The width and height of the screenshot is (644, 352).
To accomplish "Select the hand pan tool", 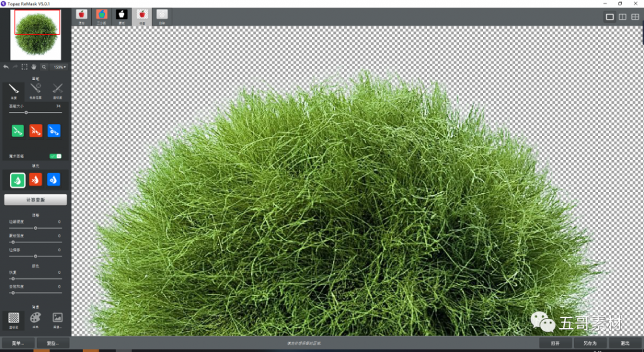I will coord(34,67).
